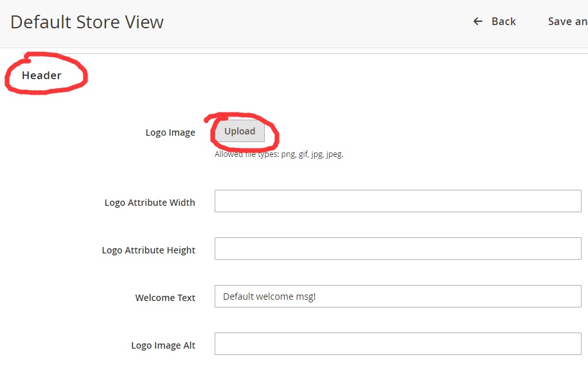Click the left arrow icon beside Back
Screen dimensions: 588x375
(x=477, y=21)
